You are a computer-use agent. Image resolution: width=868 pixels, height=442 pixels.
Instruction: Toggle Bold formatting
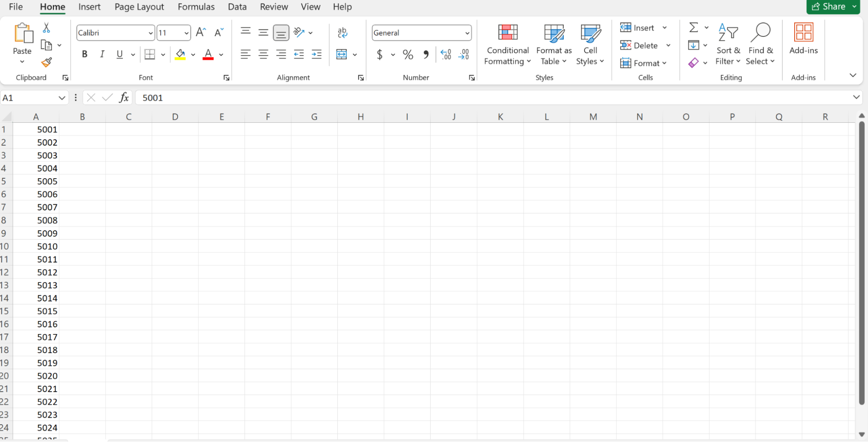[x=85, y=54]
